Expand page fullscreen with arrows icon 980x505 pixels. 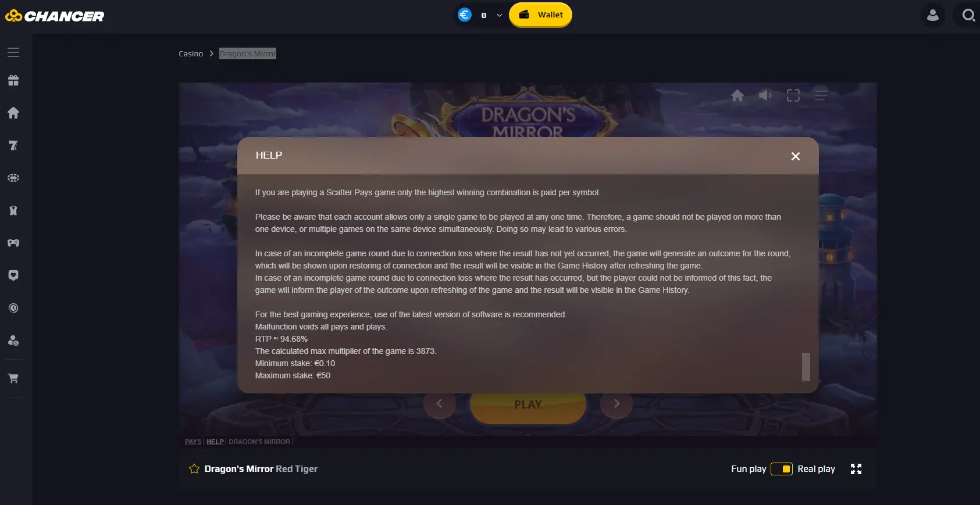click(x=856, y=469)
